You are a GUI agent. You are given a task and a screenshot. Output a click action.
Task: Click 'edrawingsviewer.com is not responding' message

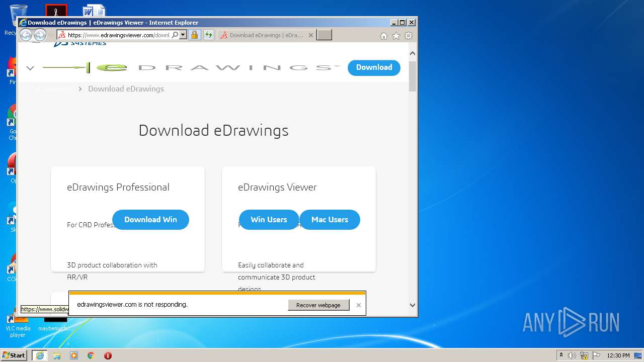pos(132,305)
